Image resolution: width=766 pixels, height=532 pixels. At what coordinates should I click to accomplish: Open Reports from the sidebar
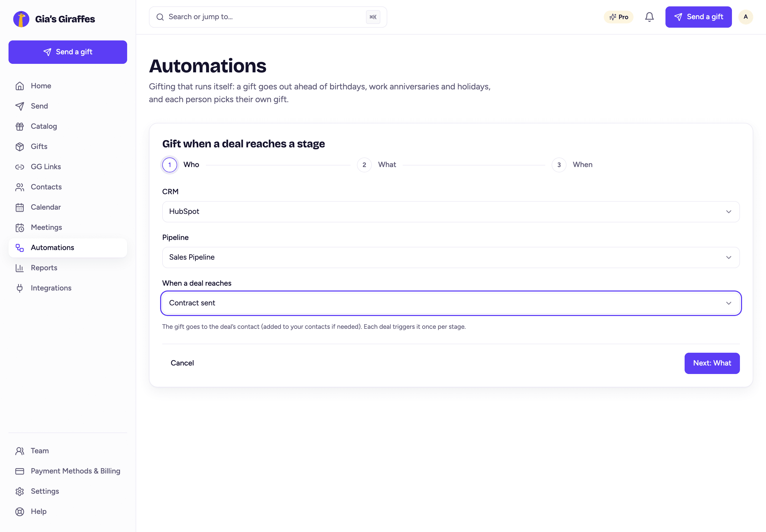[68, 268]
